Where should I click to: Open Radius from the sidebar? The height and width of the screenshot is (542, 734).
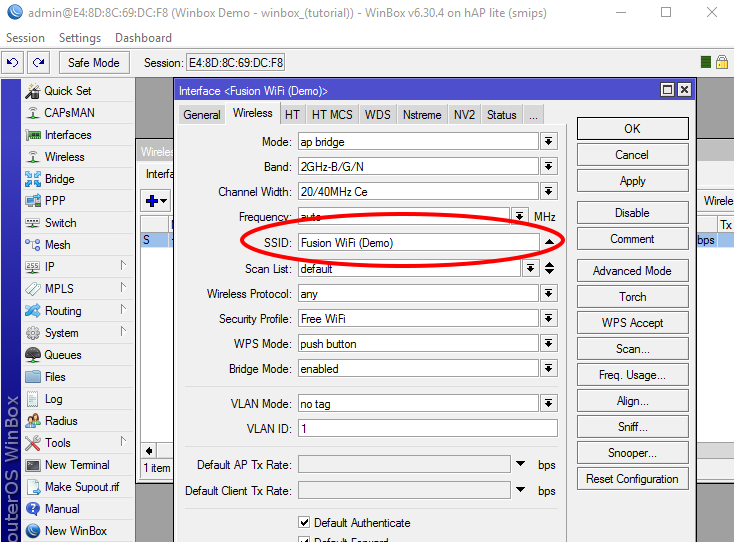click(78, 421)
